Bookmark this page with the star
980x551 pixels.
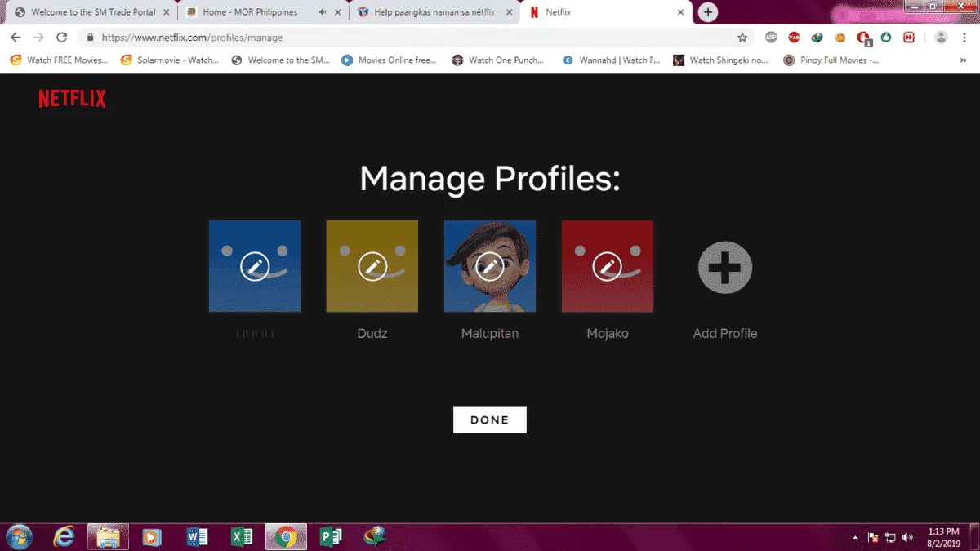pos(742,38)
